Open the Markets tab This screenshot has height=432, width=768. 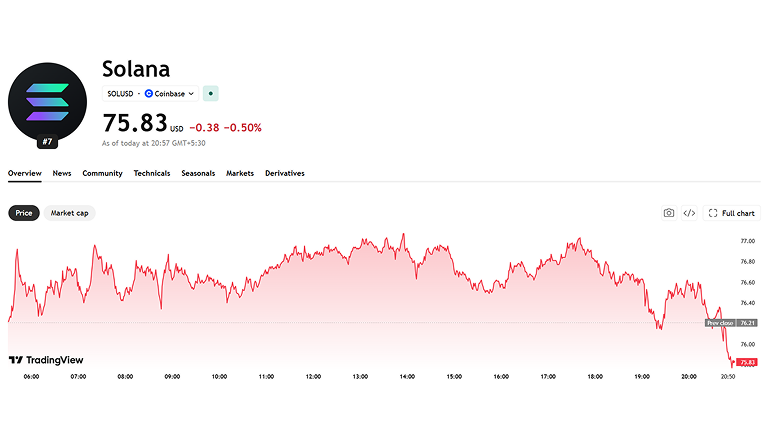(240, 173)
